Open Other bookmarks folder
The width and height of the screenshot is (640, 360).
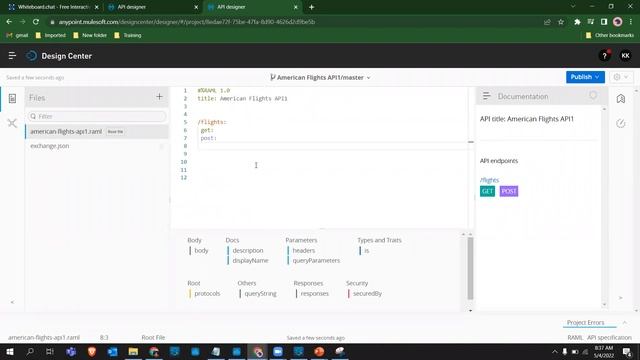pyautogui.click(x=610, y=36)
